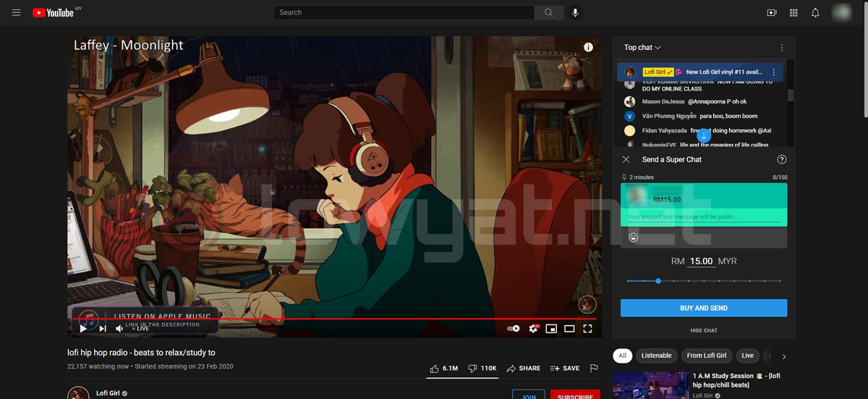Open 1 A.M Study Session title link
The width and height of the screenshot is (868, 399).
pyautogui.click(x=736, y=380)
